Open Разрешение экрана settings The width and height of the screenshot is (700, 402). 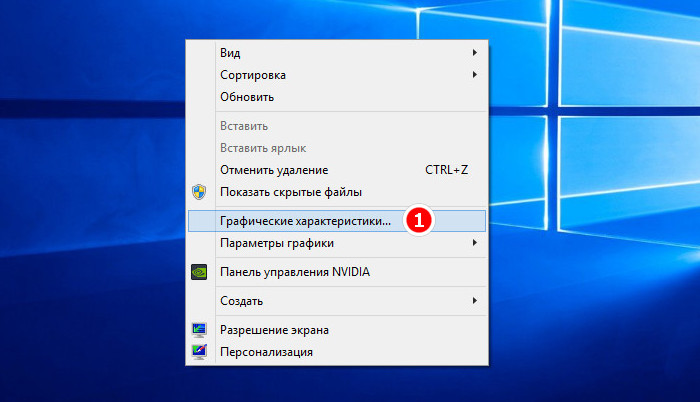pyautogui.click(x=337, y=330)
